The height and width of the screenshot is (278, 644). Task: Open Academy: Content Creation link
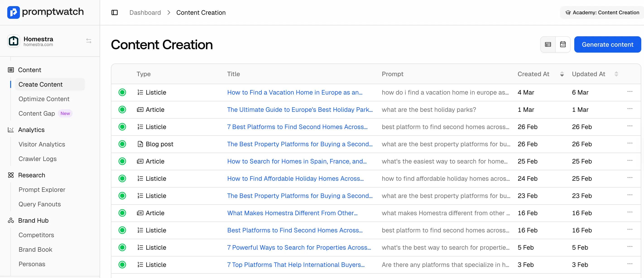[603, 12]
